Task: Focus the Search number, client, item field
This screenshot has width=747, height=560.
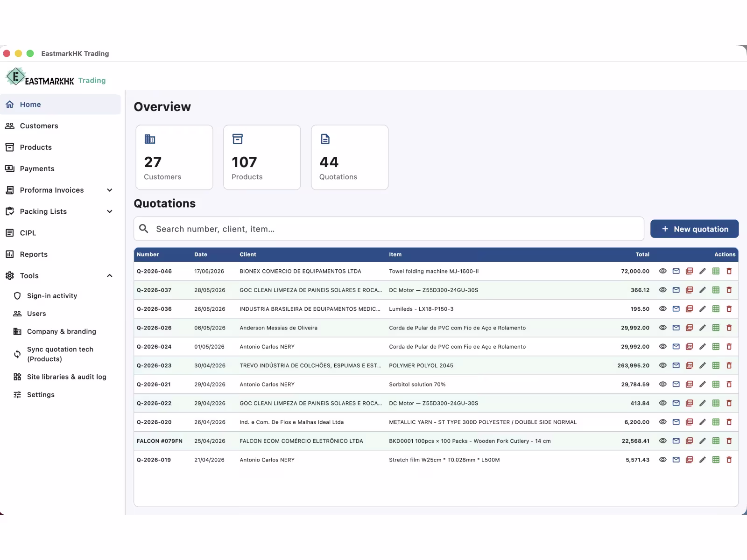Action: [x=389, y=229]
